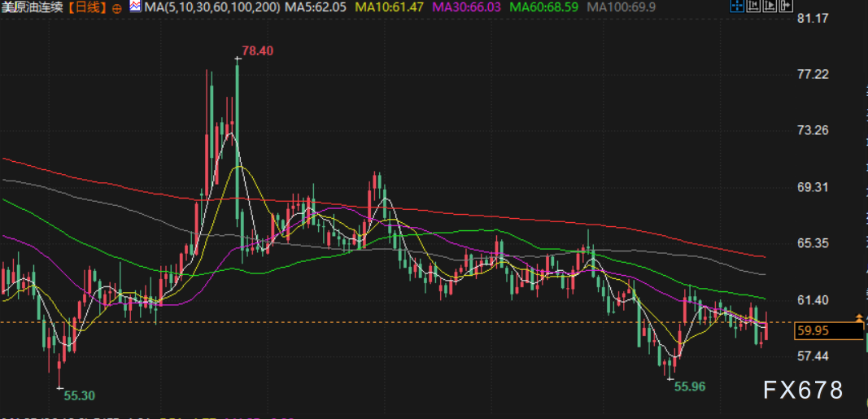868x419 pixels.
Task: Click the 55.96 low price label
Action: [690, 386]
